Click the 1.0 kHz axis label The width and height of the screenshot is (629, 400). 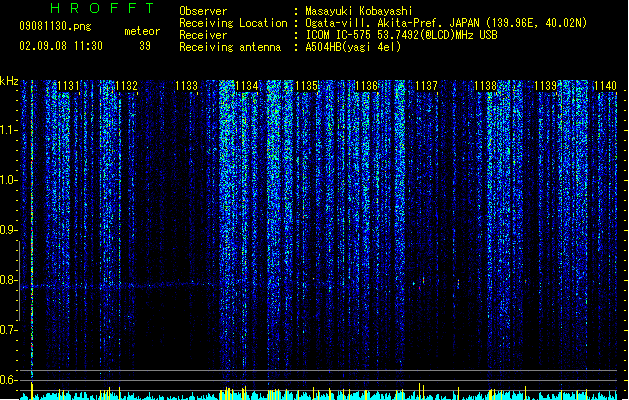pos(8,180)
